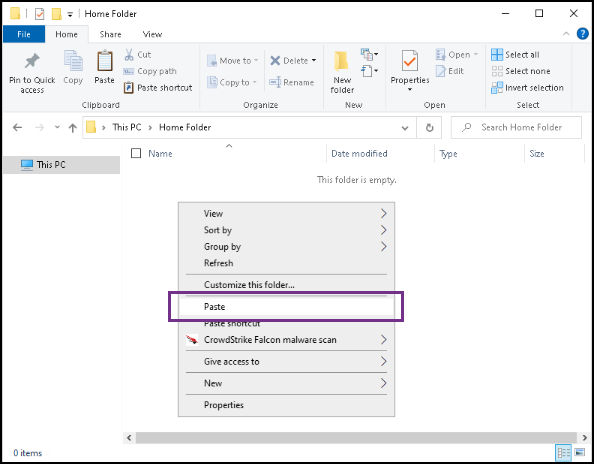
Task: Switch to the View ribbon tab
Action: pos(152,34)
